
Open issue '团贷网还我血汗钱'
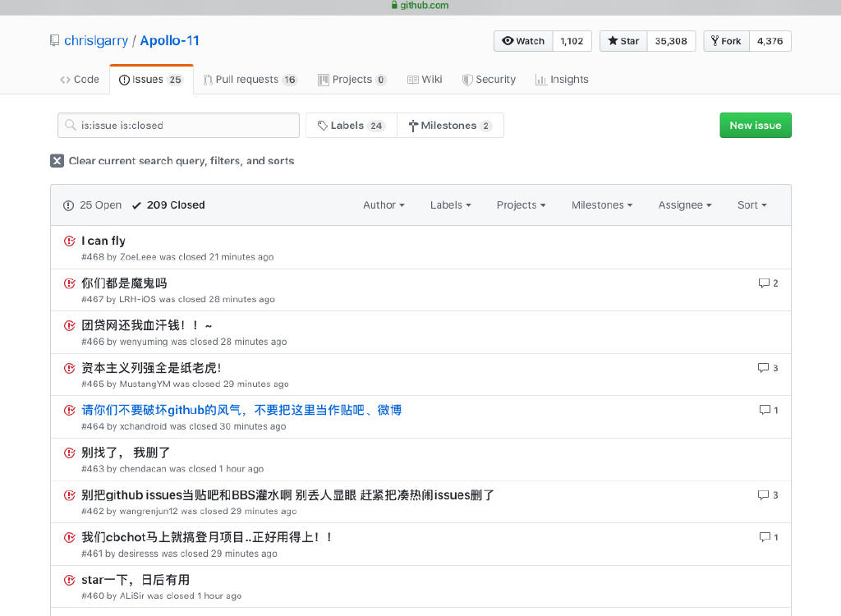[x=147, y=326]
